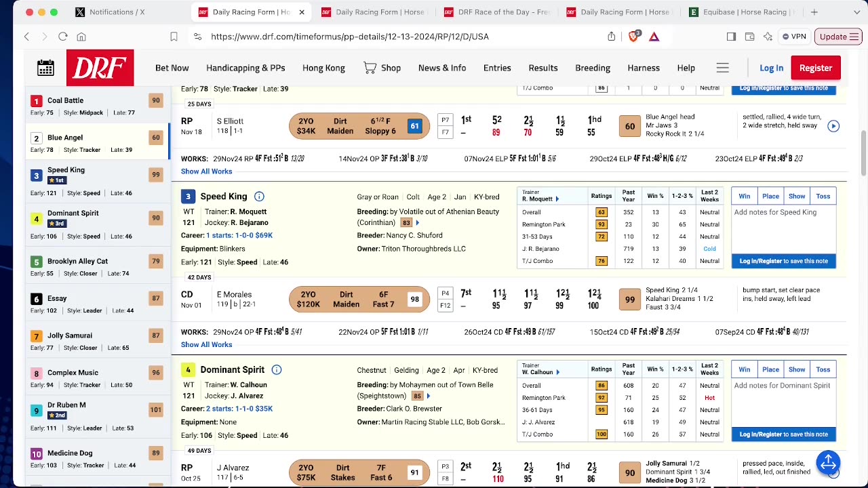Expand Show All Works for Blue Angel
Screen dimensions: 868x488
(x=206, y=171)
